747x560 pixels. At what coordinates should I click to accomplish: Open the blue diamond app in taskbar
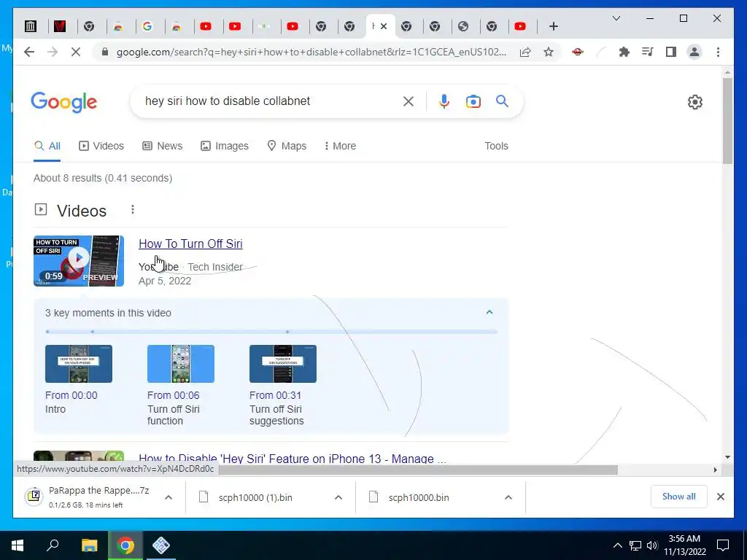pyautogui.click(x=161, y=545)
